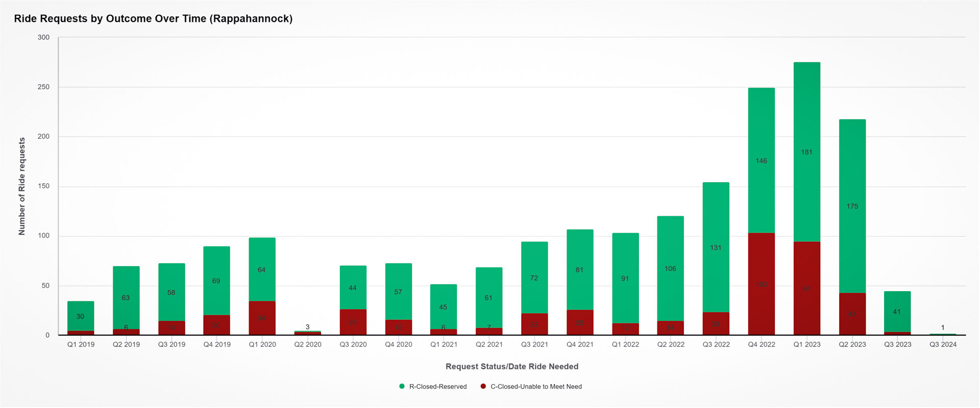Click the Number of Ride requests axis title
Screen dimensions: 980x408
click(x=22, y=186)
